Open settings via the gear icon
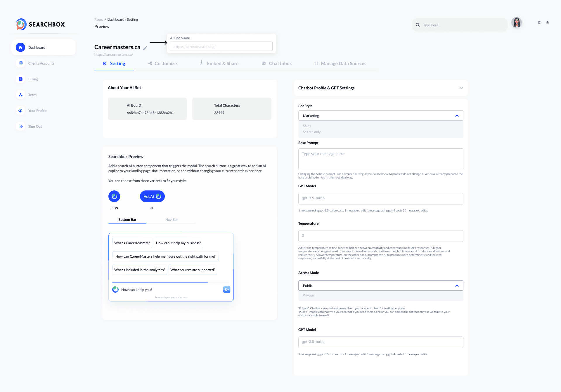The width and height of the screenshot is (561, 392). pos(539,22)
